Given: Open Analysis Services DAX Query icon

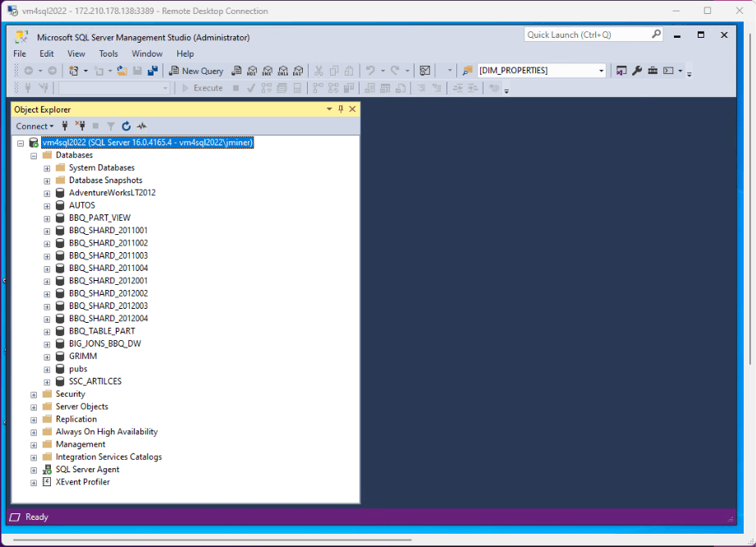Looking at the screenshot, I should coord(299,71).
